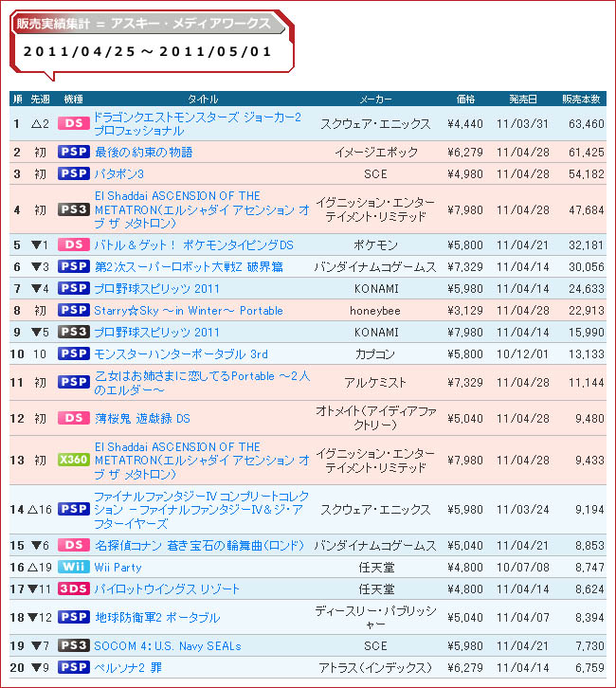This screenshot has width=616, height=688.
Task: Open モンスターハンターポータブル 3rd link
Action: [181, 354]
